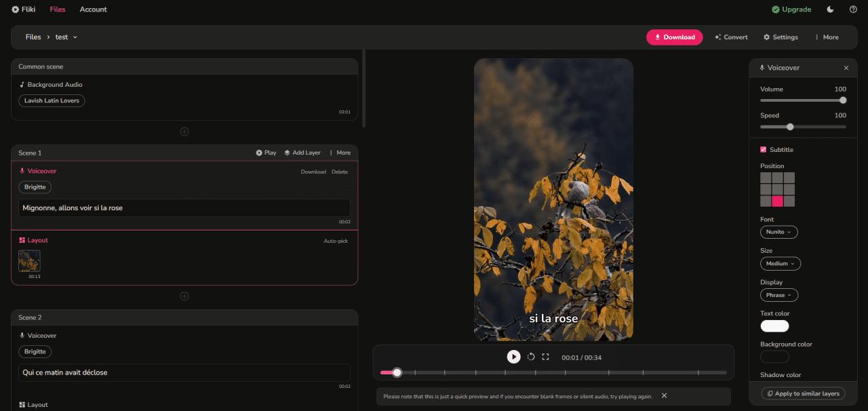Click the Upgrade badge
Screen dimensions: 868x411
pyautogui.click(x=791, y=9)
